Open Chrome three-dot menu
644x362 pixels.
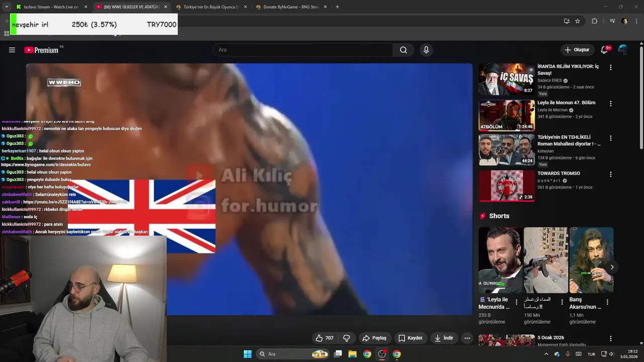coord(637,21)
